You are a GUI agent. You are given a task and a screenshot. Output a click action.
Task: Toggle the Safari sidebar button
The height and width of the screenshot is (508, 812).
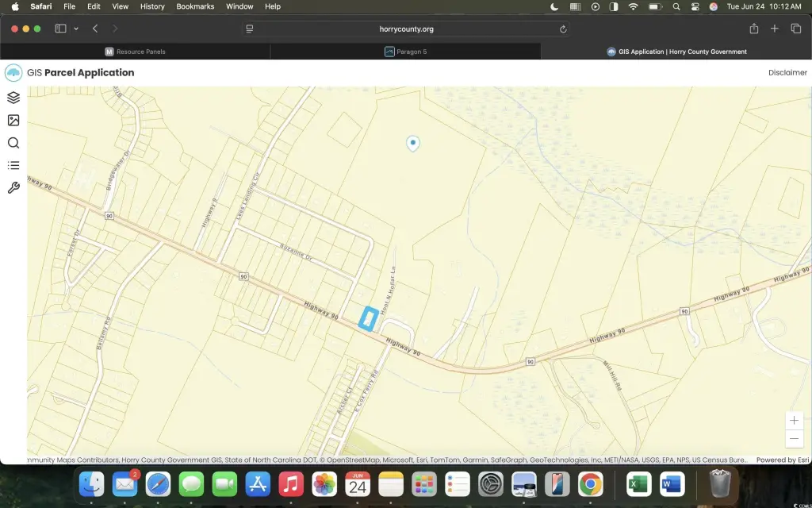[x=60, y=29]
